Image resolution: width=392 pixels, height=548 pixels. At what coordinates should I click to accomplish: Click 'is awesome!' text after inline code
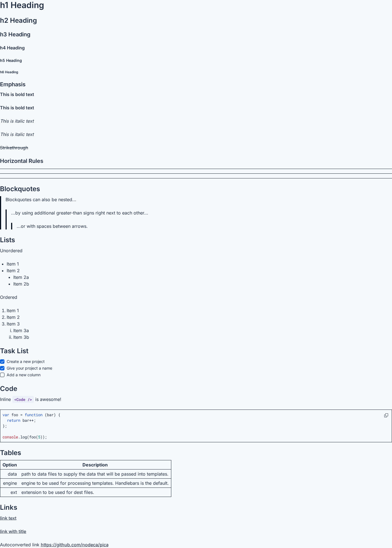48,399
